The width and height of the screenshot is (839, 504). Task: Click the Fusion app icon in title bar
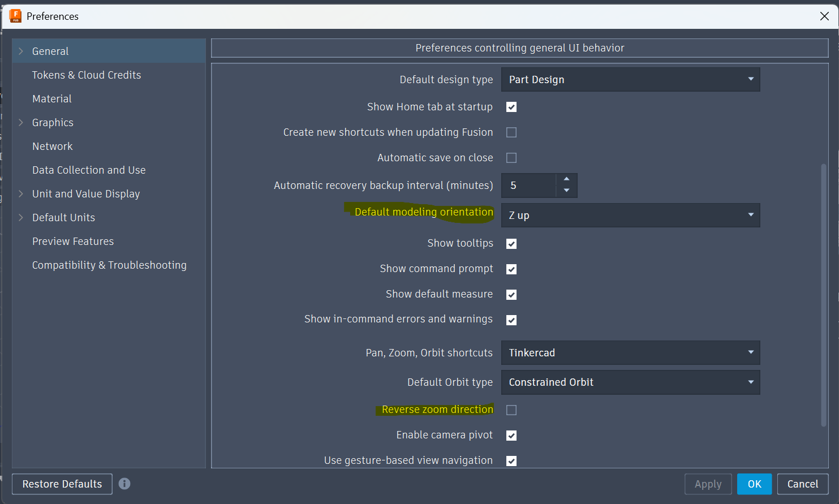(15, 16)
